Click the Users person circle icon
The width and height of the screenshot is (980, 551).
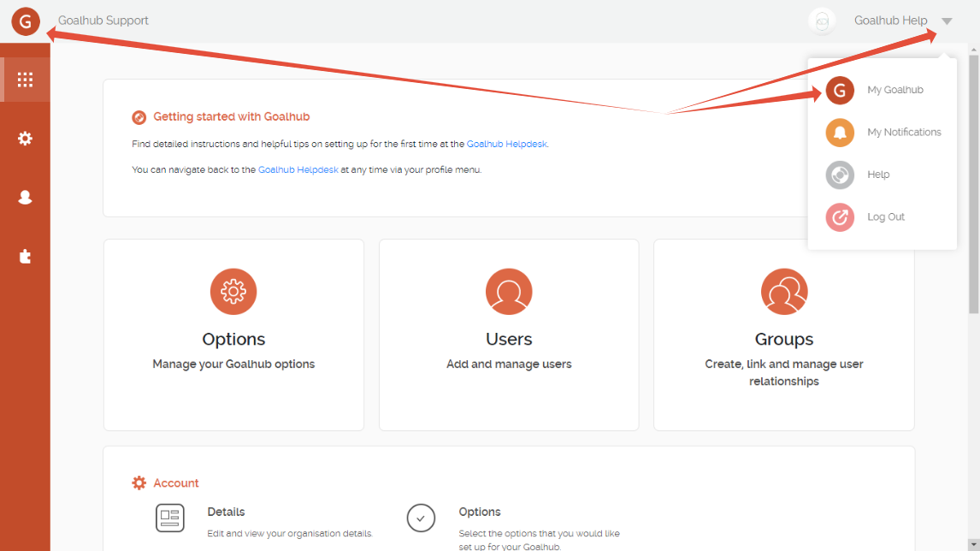509,292
